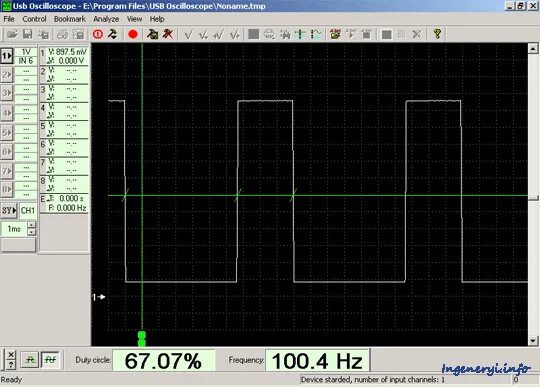
Task: Click the question mark button bottom-left
Action: tap(11, 364)
